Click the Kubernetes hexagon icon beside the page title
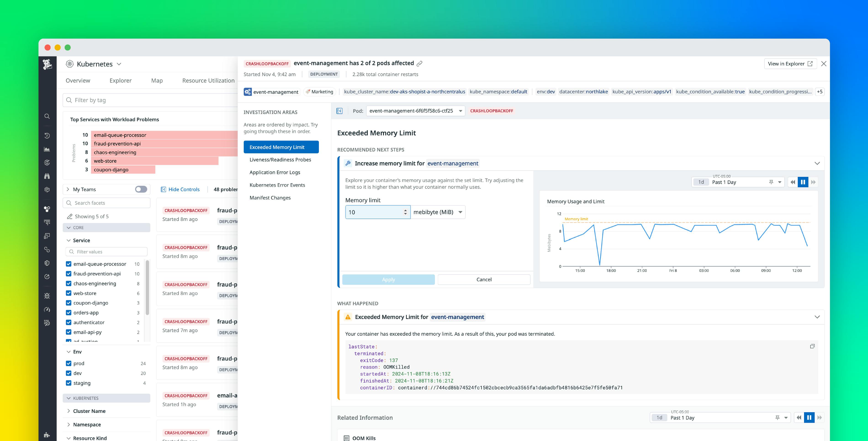The height and width of the screenshot is (441, 868). 69,64
